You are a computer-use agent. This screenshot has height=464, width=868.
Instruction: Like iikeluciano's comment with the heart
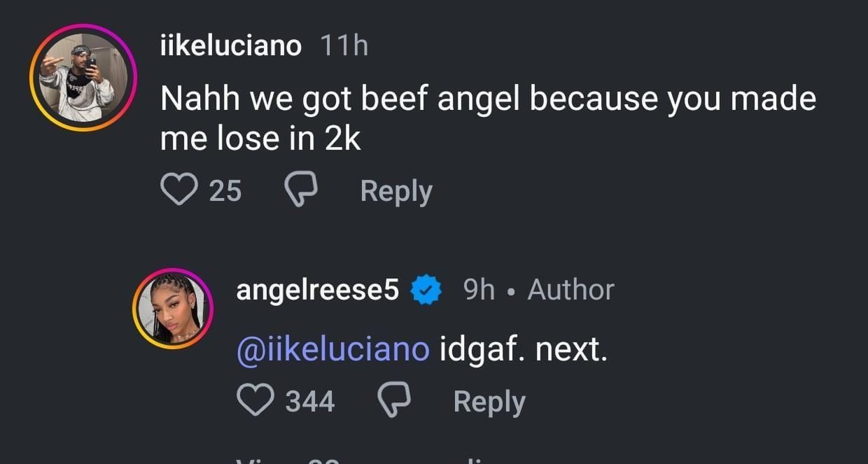coord(178,190)
